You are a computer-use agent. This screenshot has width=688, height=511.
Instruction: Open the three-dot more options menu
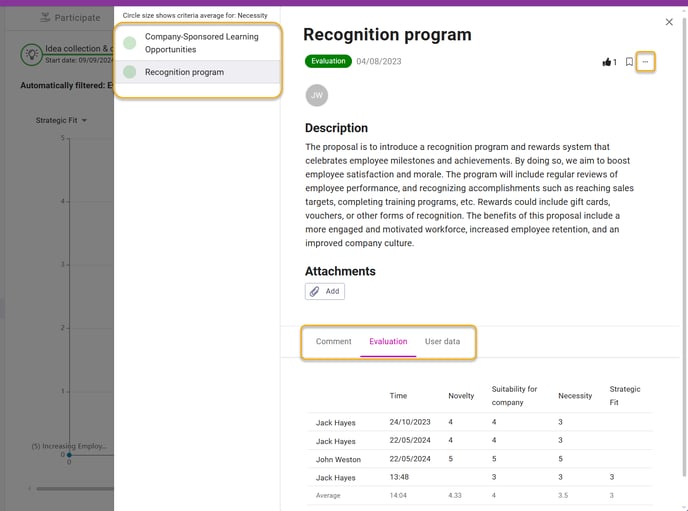(645, 62)
